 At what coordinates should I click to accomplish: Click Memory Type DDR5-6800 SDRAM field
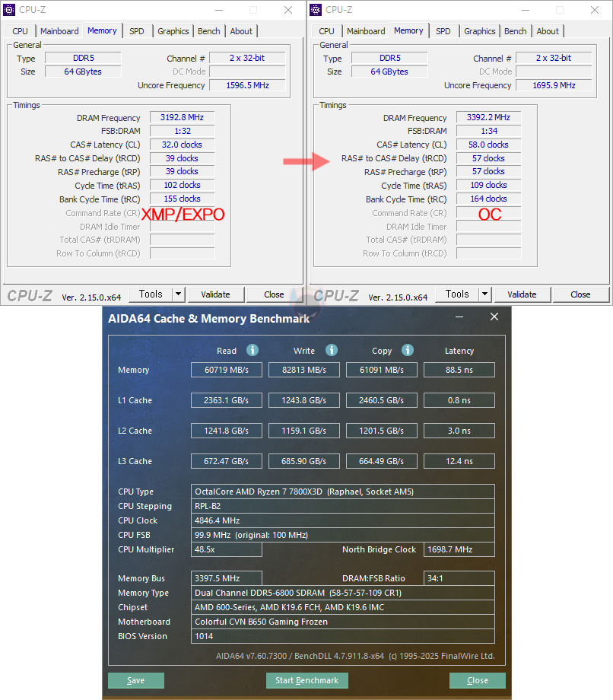coord(343,593)
